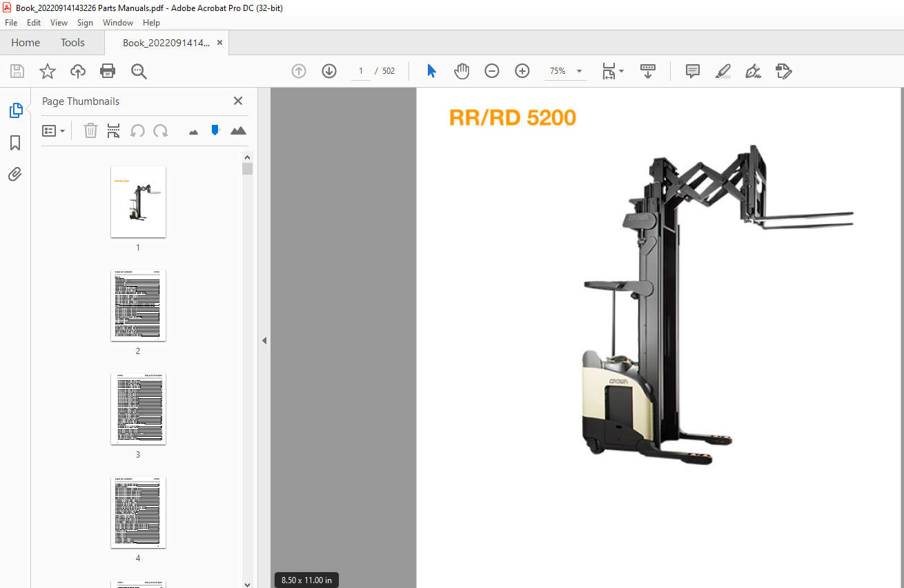
Task: Close the Page Thumbnails panel
Action: [x=238, y=101]
